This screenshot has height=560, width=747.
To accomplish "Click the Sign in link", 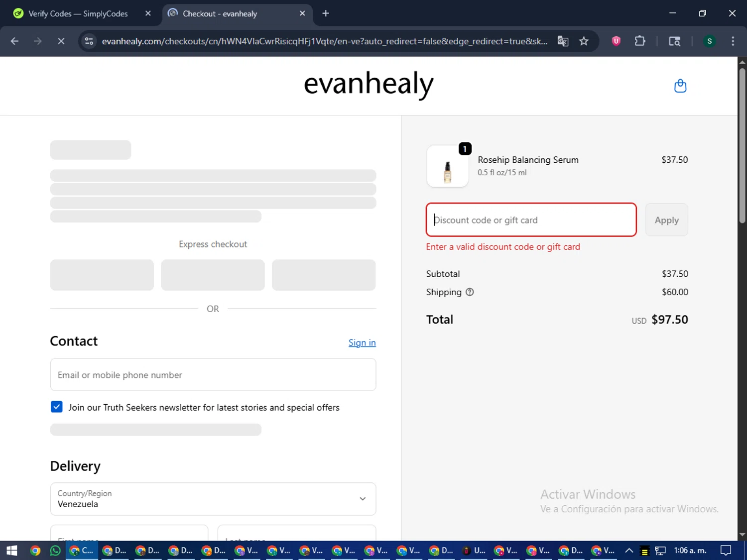I will click(362, 342).
